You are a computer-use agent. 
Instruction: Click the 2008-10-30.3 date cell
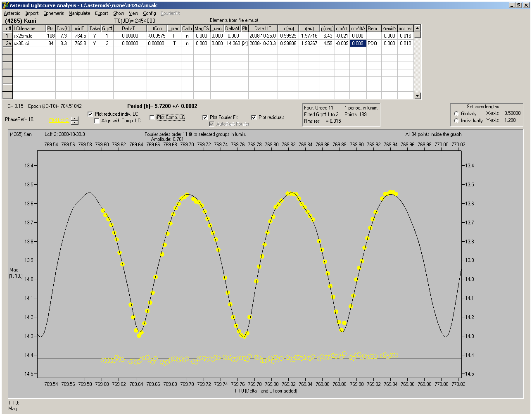coord(263,43)
